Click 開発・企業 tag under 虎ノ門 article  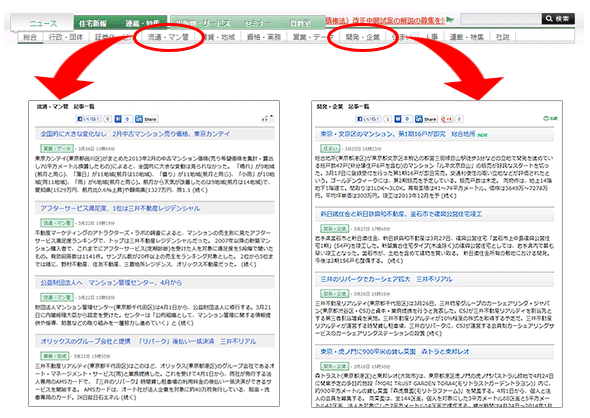click(x=335, y=366)
